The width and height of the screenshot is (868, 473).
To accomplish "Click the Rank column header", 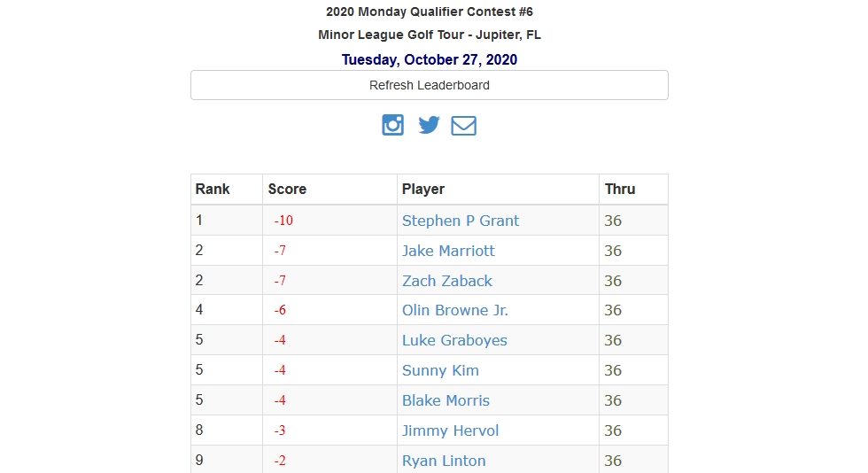I will (x=212, y=189).
